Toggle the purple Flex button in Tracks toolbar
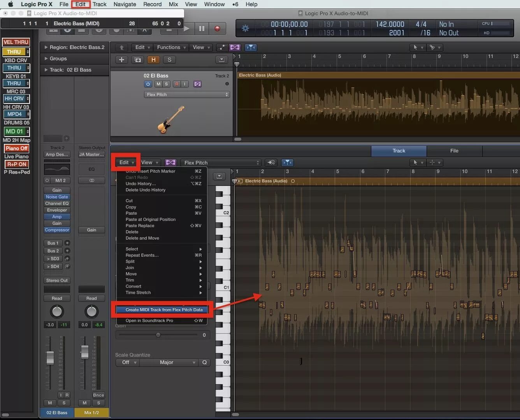The width and height of the screenshot is (520, 420). coord(235,47)
